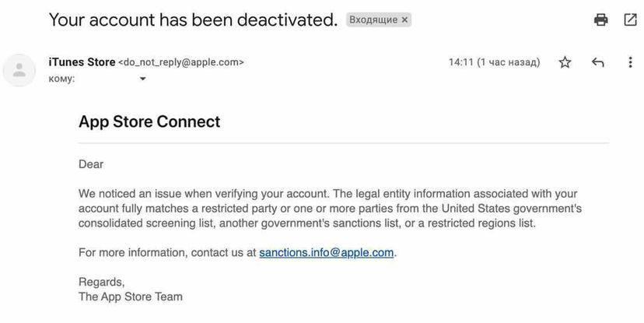644x323 pixels.
Task: Open the three-dot more options menu
Action: [630, 62]
